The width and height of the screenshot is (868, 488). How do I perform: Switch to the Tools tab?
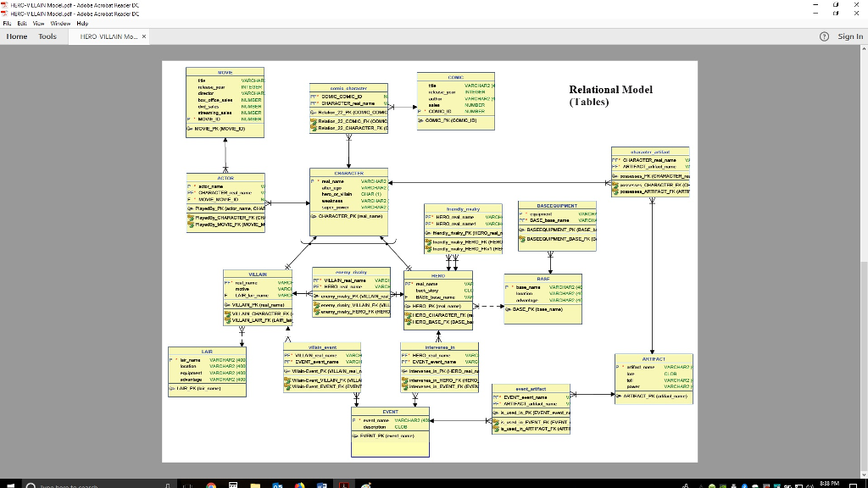tap(47, 36)
